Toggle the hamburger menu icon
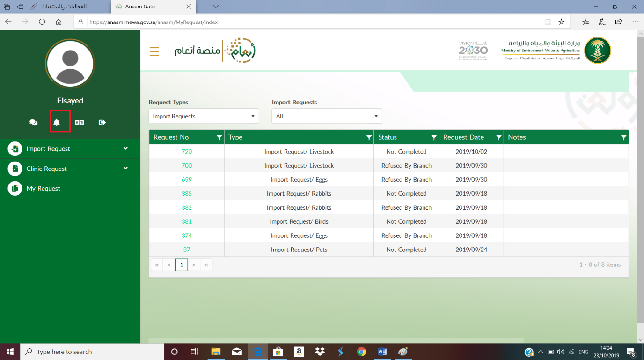Screen dimensions: 644x360 tap(154, 51)
